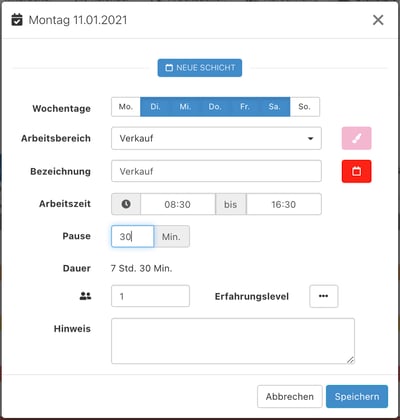Viewport: 400px width, 420px height.
Task: Click the Hinweis note textarea
Action: [233, 341]
